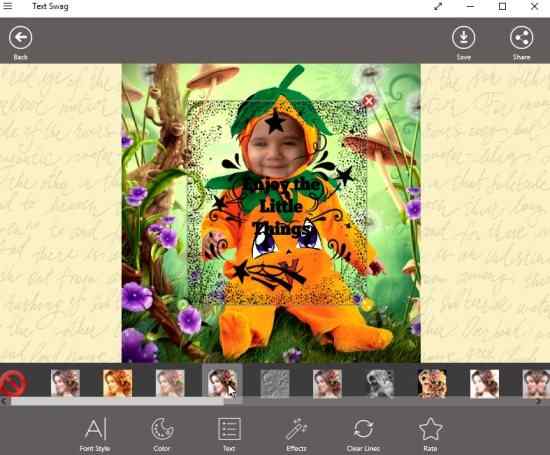Go back using the Back arrow icon
This screenshot has height=455, width=550.
[20, 38]
